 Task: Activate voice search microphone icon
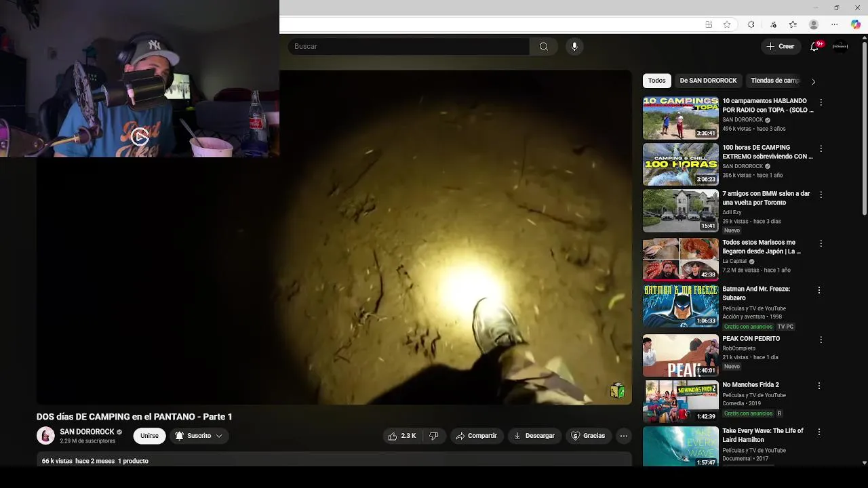pos(574,46)
